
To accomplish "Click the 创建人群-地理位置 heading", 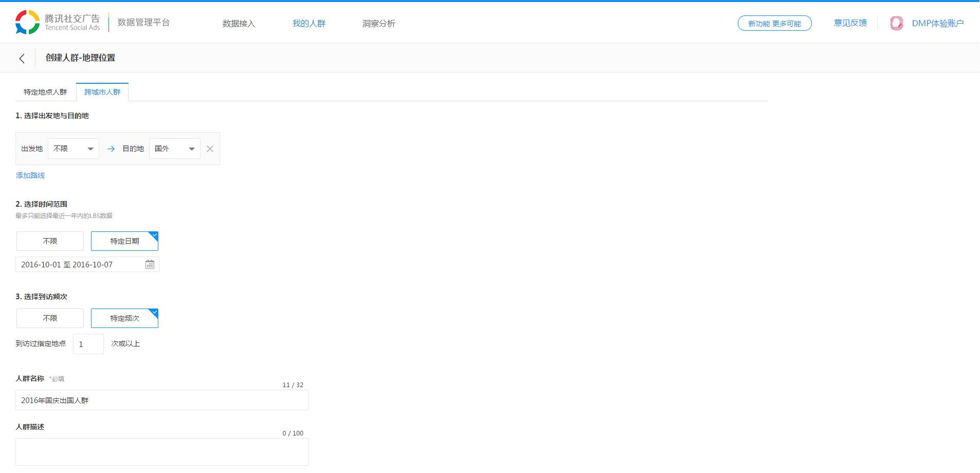I will click(x=80, y=58).
